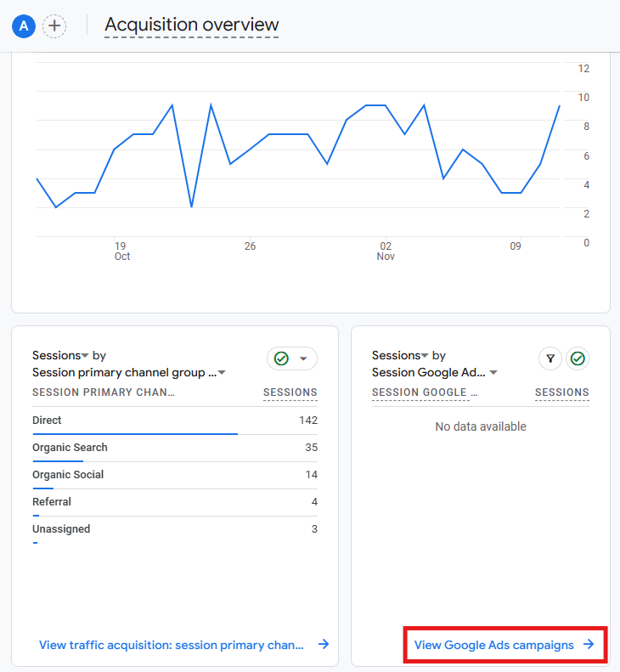
Task: Select the Unassigned row
Action: (x=175, y=529)
